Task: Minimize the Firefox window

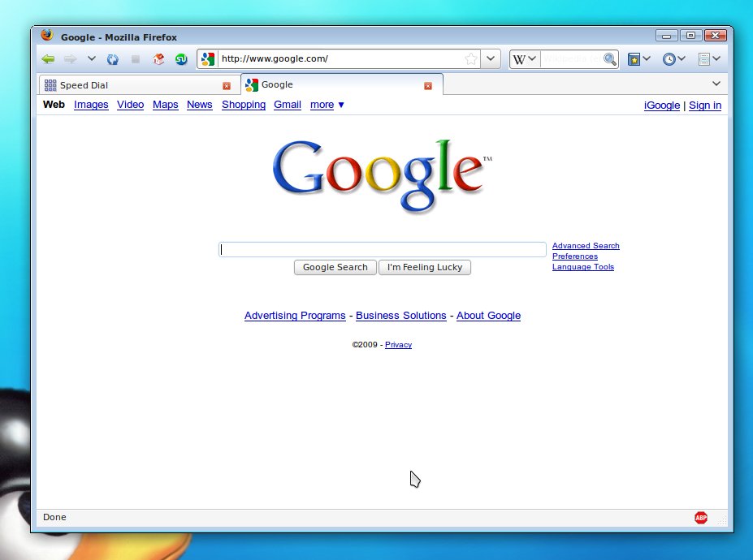Action: pos(667,36)
